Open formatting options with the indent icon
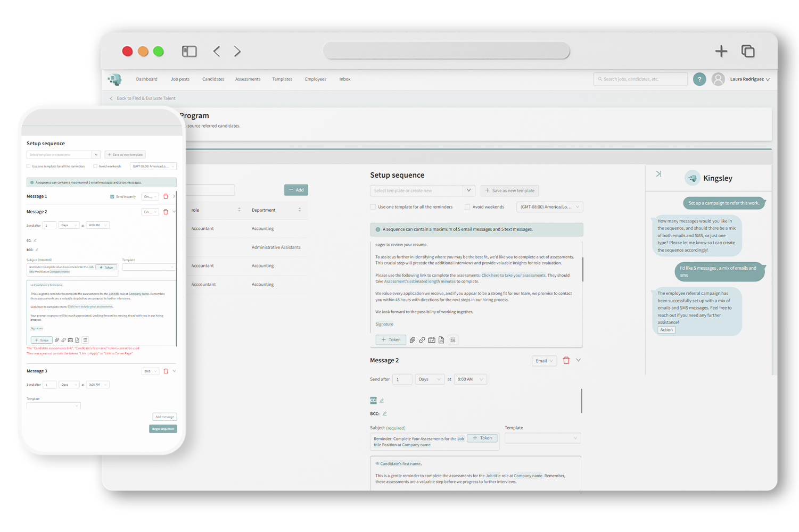799x532 pixels. point(453,339)
